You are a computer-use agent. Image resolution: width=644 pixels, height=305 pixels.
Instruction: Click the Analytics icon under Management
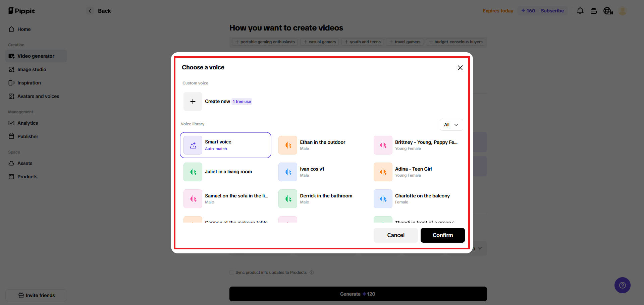11,123
